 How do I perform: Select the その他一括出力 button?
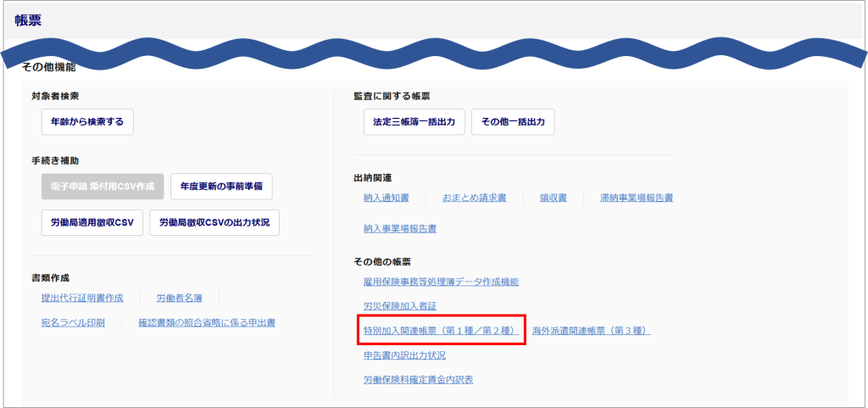click(x=513, y=122)
